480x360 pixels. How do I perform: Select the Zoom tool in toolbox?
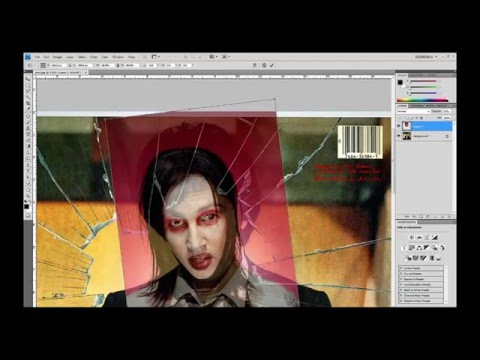point(29,196)
